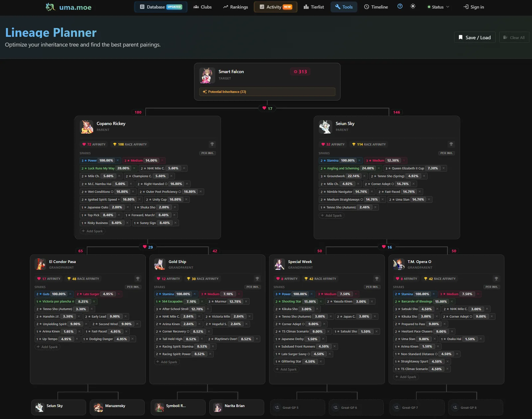Remove Nimble Navigator spark
Image resolution: width=532 pixels, height=419 pixels.
click(372, 192)
